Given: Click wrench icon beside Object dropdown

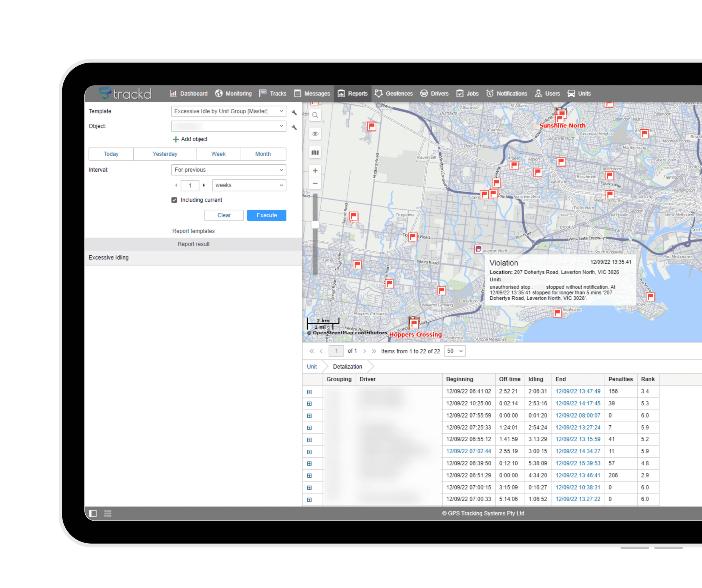Looking at the screenshot, I should tap(294, 127).
